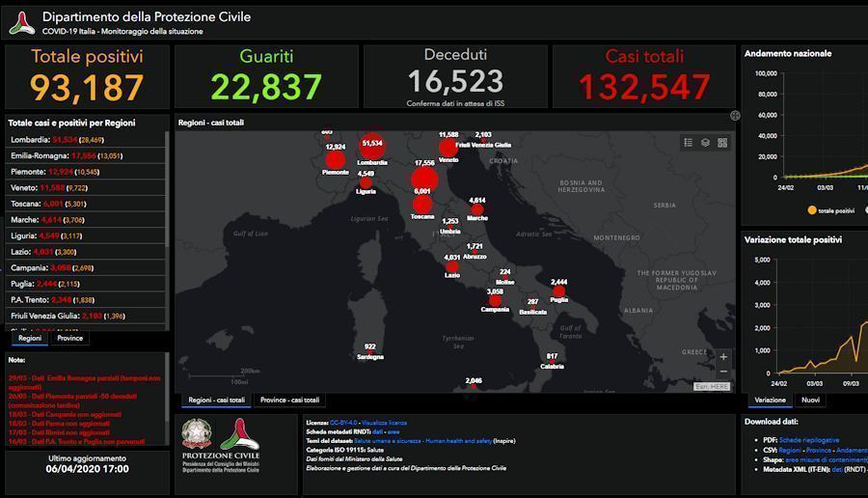Click the Esri, HERE map attribution
Screen dimensions: 868x498
click(712, 387)
